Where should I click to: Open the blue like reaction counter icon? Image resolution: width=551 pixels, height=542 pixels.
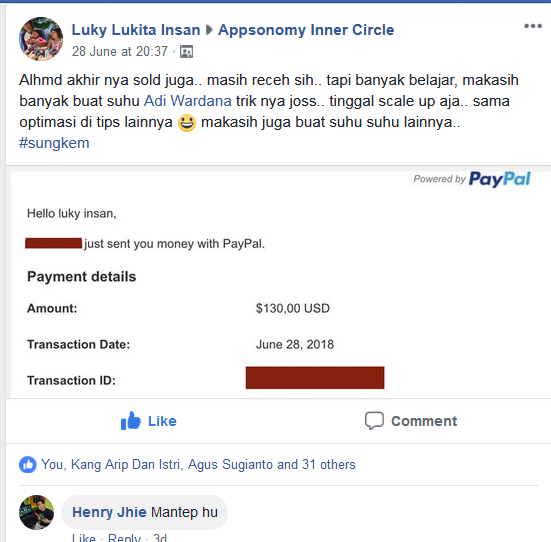27,464
